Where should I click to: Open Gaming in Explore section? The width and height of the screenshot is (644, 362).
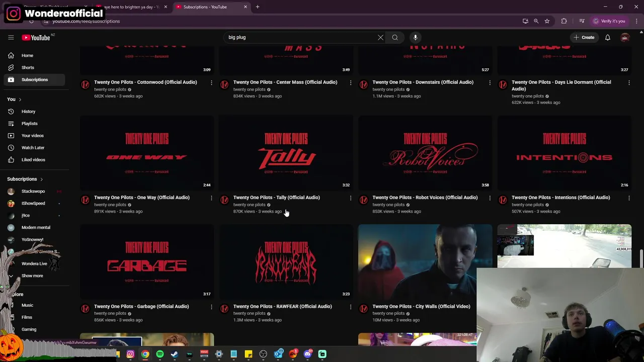(x=34, y=329)
